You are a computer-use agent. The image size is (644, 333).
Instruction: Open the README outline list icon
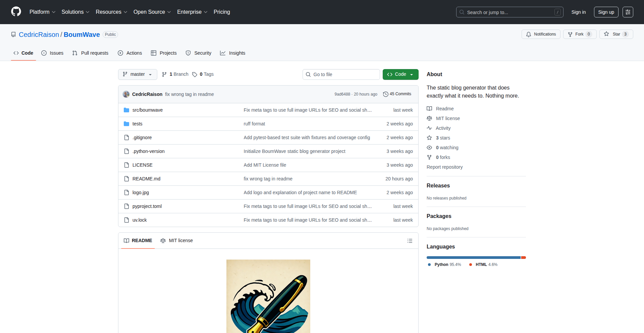[410, 241]
